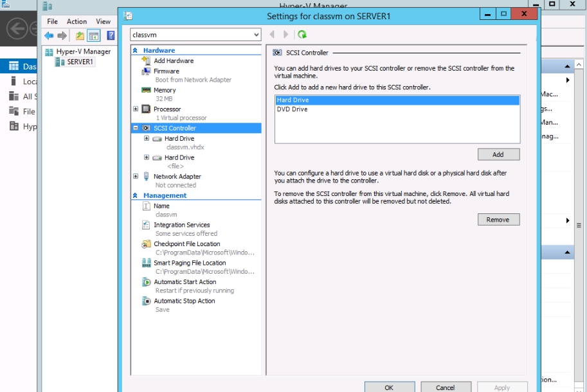
Task: Click the SERVER1 server icon in the tree
Action: pyautogui.click(x=60, y=62)
